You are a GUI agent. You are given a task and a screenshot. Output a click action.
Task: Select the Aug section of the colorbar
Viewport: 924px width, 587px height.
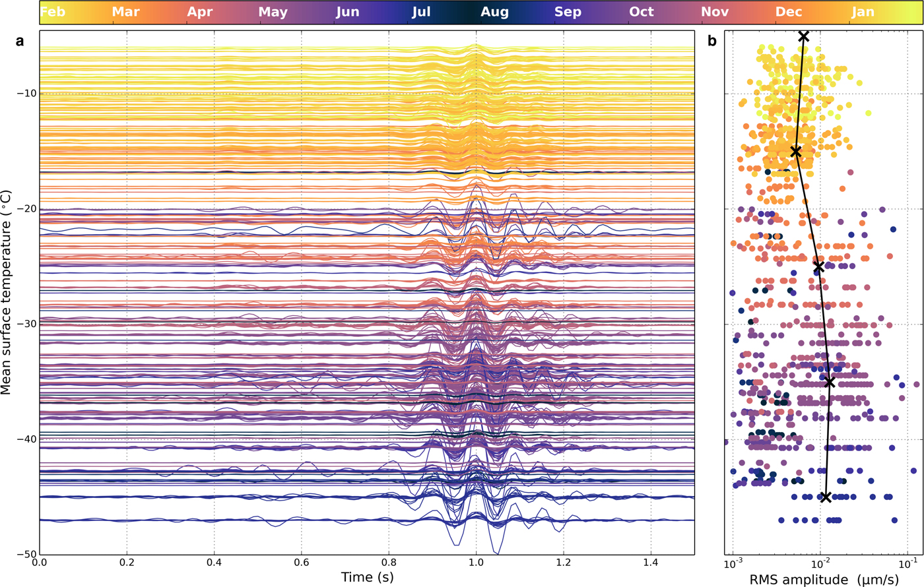tap(494, 12)
